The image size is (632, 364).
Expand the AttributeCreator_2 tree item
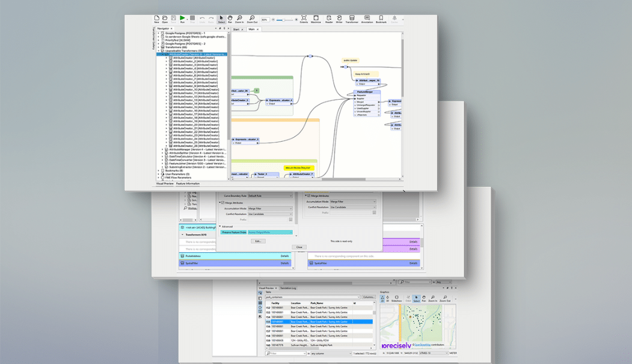[167, 61]
